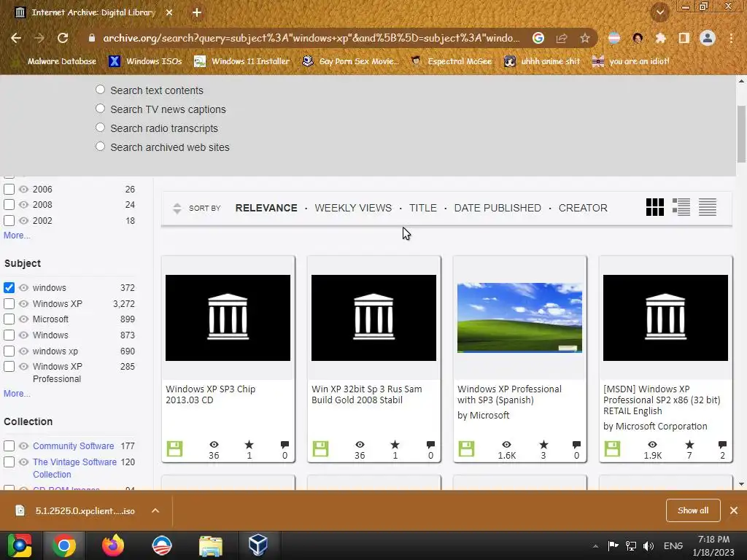Sort results by Title

423,208
